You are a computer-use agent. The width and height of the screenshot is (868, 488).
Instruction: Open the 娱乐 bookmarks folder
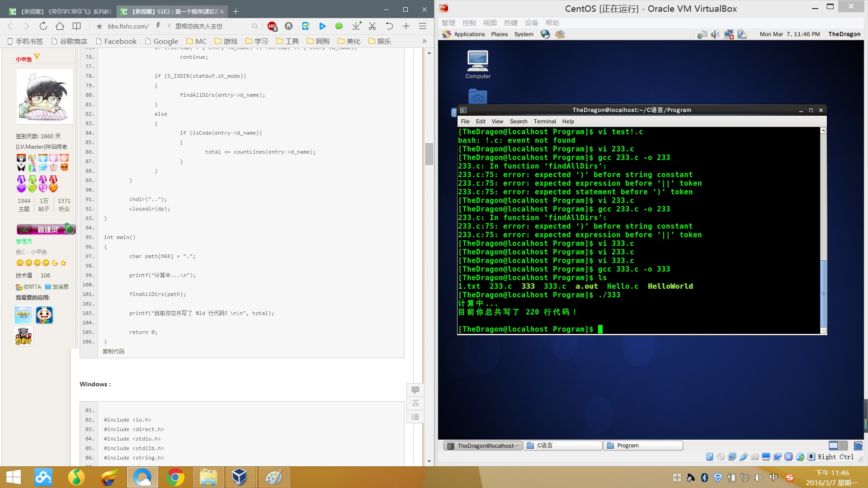(x=380, y=41)
